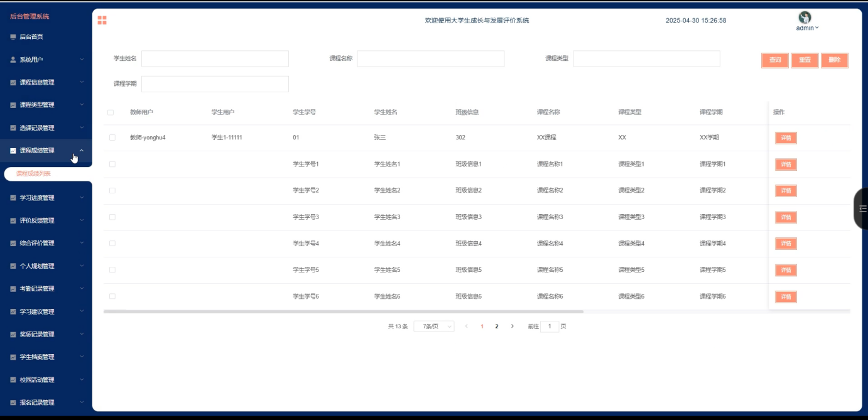Click the grid icon to collapse the sidebar

pyautogui.click(x=101, y=19)
